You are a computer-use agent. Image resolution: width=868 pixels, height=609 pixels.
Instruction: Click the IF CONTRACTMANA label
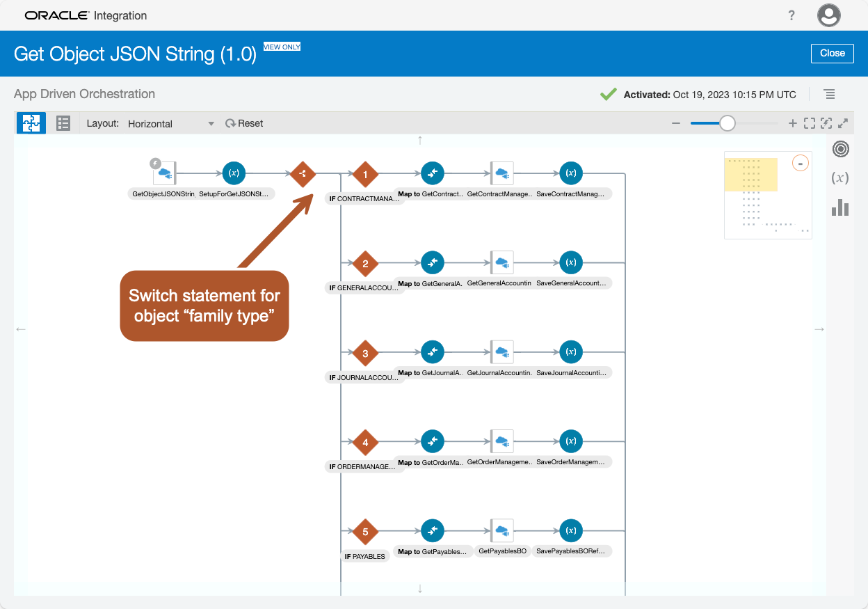(x=364, y=198)
